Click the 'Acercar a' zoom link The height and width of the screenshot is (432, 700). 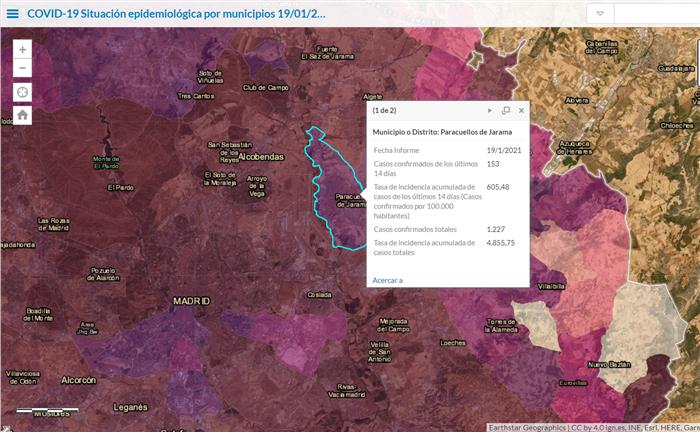pos(387,280)
